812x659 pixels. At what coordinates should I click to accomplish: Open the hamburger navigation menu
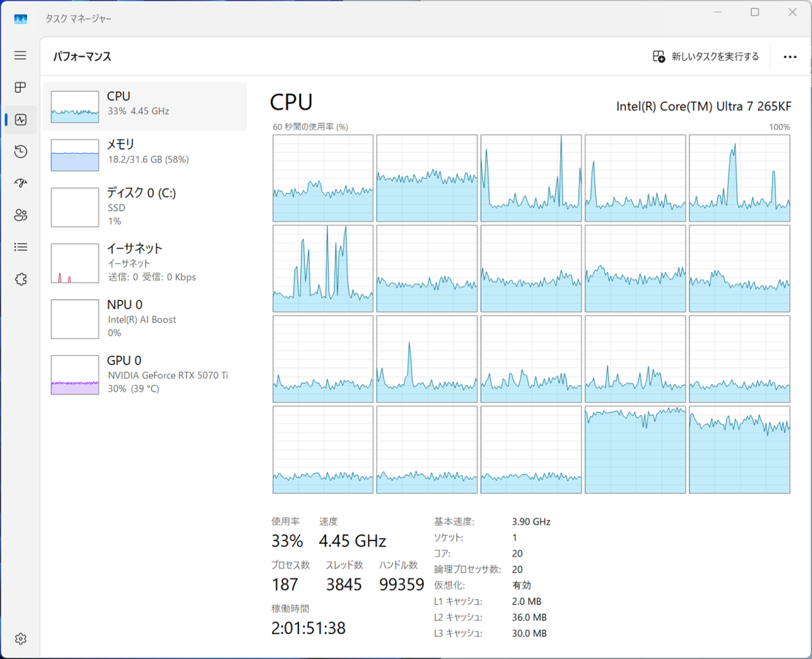tap(20, 55)
